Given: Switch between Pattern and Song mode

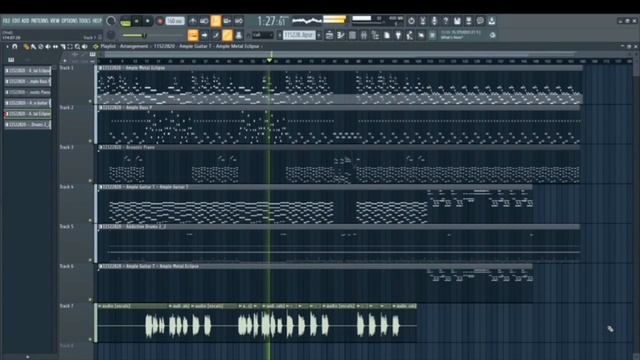Looking at the screenshot, I should tap(125, 21).
